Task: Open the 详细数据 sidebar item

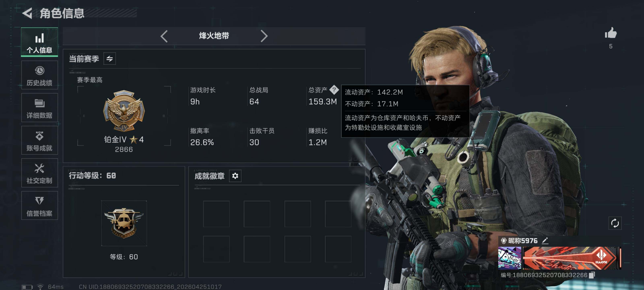Action: [x=39, y=108]
